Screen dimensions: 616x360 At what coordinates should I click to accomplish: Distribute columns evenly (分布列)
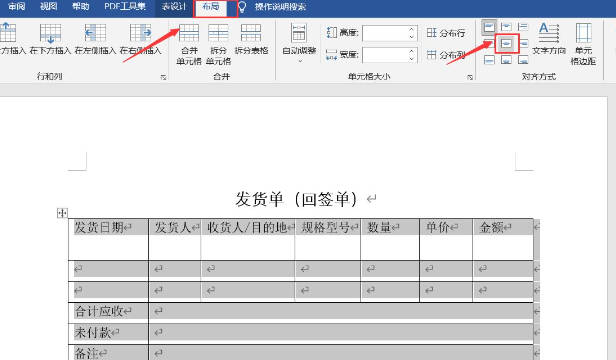(x=446, y=55)
